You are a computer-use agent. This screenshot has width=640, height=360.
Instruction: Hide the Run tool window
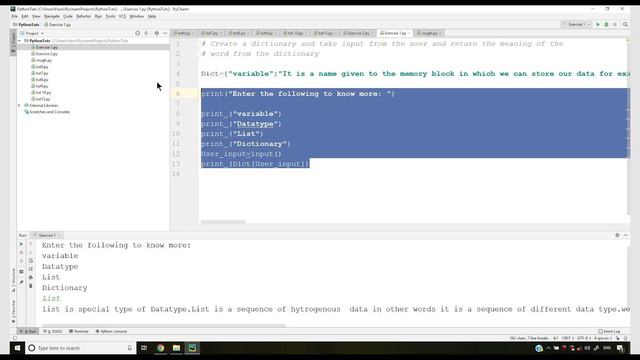626,235
